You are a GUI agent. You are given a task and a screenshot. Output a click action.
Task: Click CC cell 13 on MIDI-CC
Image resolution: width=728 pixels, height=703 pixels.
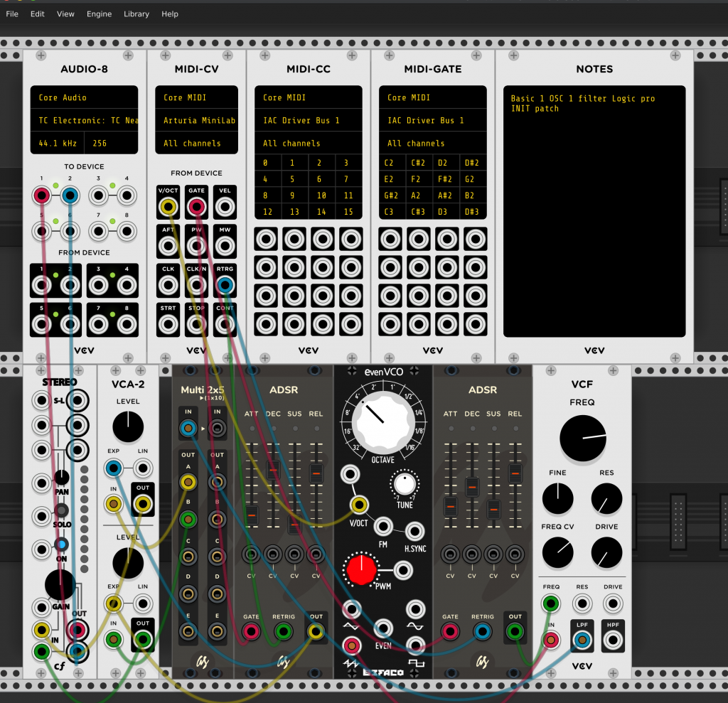click(295, 212)
